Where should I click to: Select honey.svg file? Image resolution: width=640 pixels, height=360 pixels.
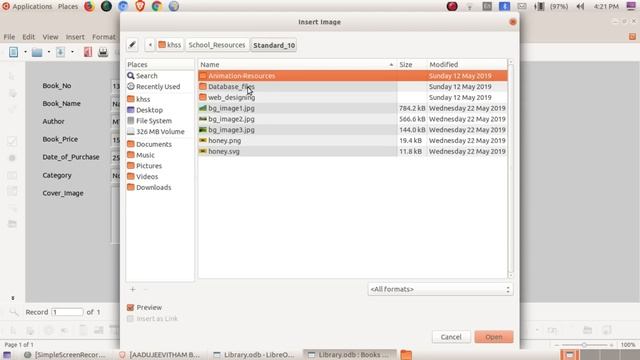pos(353,151)
